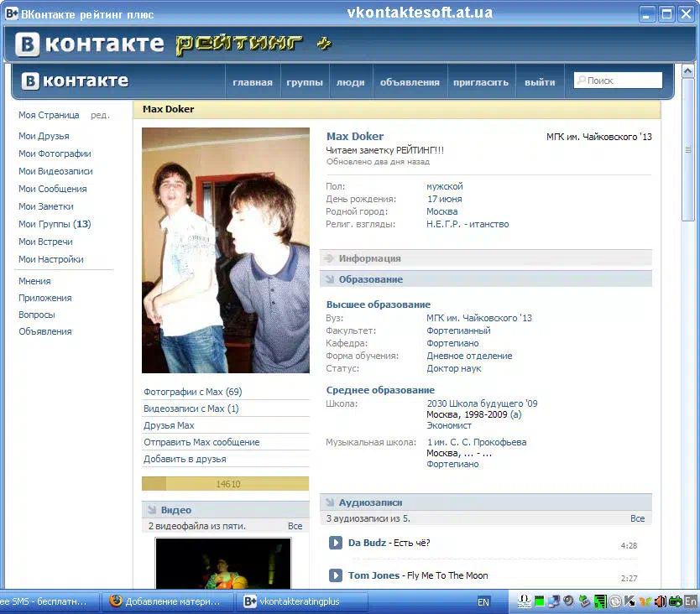700x614 pixels.
Task: Click пригласить in the navigation bar
Action: click(x=481, y=82)
